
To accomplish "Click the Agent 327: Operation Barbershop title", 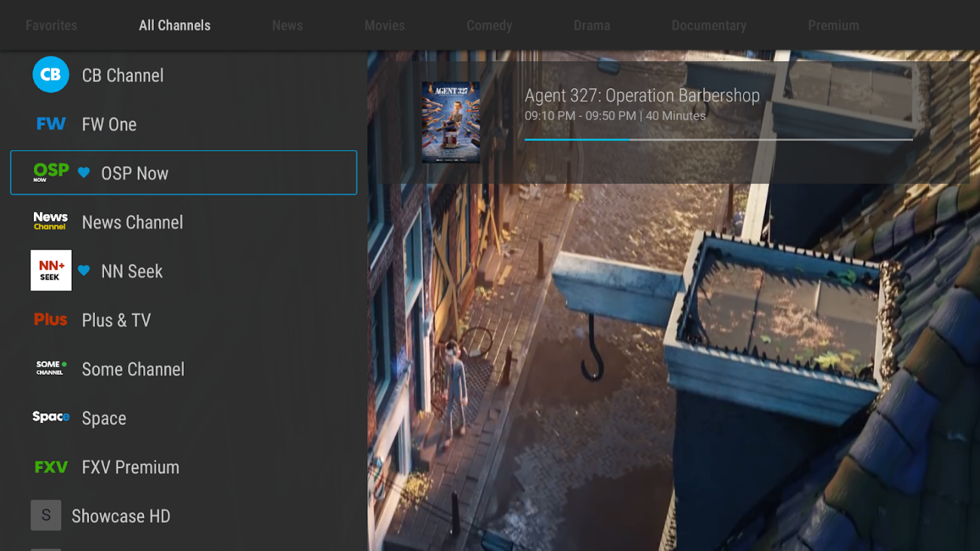I will (642, 95).
